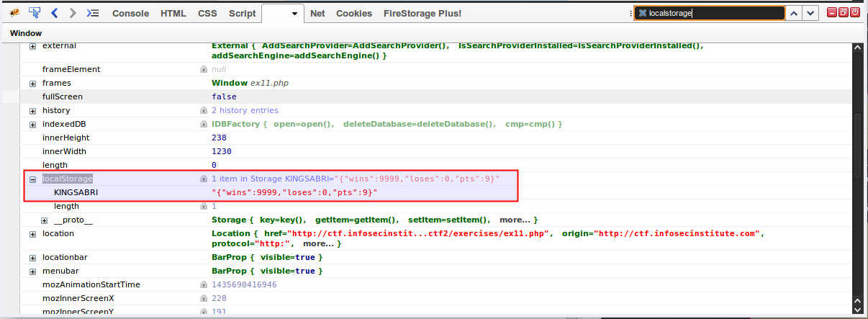Click the Window breadcrumb label
The image size is (868, 319).
[26, 33]
